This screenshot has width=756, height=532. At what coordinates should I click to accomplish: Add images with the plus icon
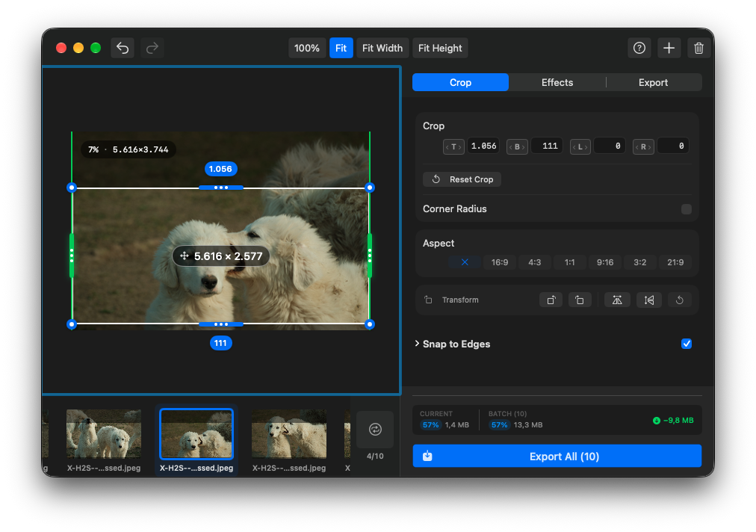point(669,48)
